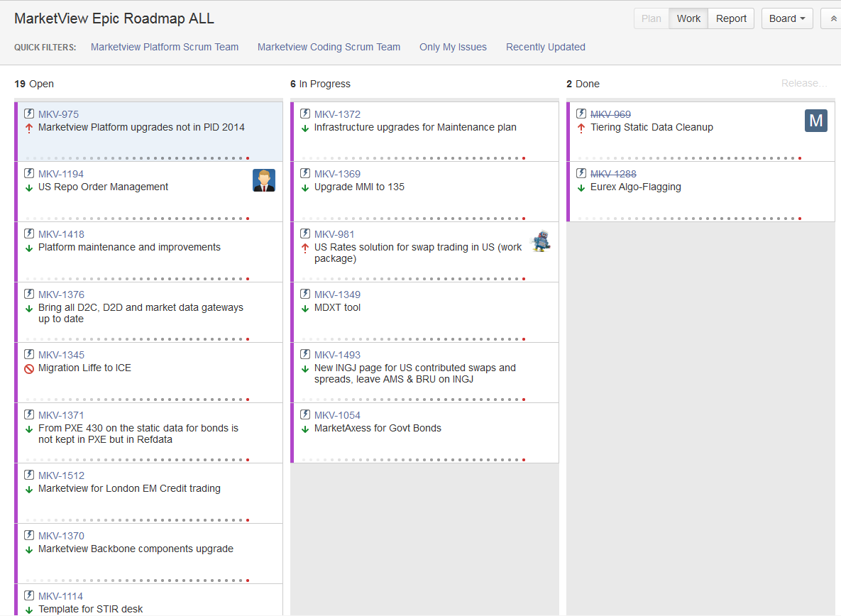
Task: Click the epic icon beside MKV-1371
Action: [29, 414]
